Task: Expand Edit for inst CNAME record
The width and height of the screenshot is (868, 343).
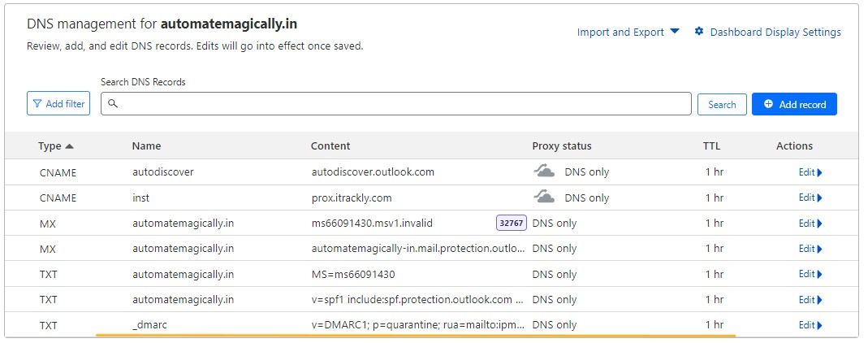Action: [810, 198]
